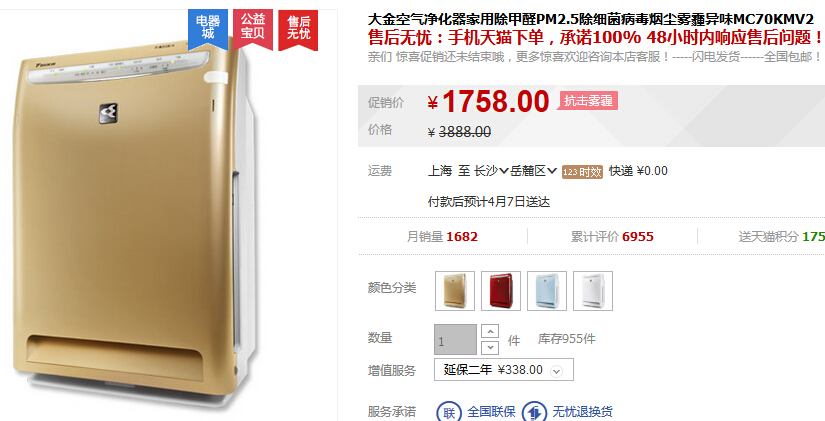The width and height of the screenshot is (825, 421).
Task: Open 累计评价 6955 reviews link
Action: pos(612,237)
